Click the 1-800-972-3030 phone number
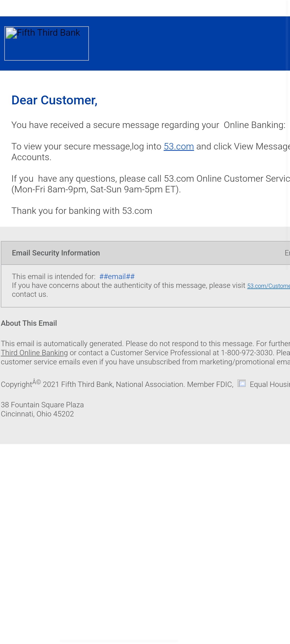This screenshot has height=644, width=290. tap(247, 353)
